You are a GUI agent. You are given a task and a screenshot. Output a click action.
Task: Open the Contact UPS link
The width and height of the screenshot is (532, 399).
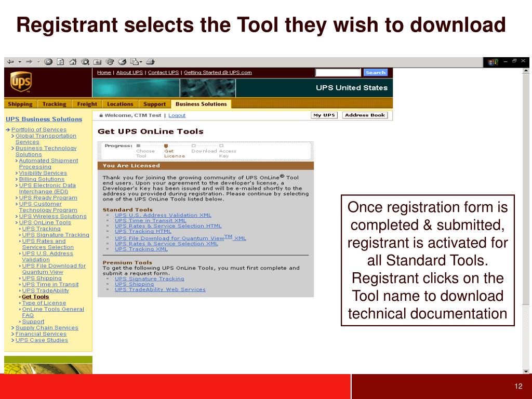[163, 72]
